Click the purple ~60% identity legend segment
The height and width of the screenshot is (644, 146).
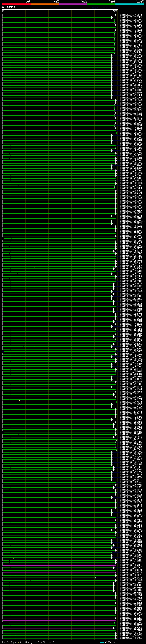tap(73, 4)
